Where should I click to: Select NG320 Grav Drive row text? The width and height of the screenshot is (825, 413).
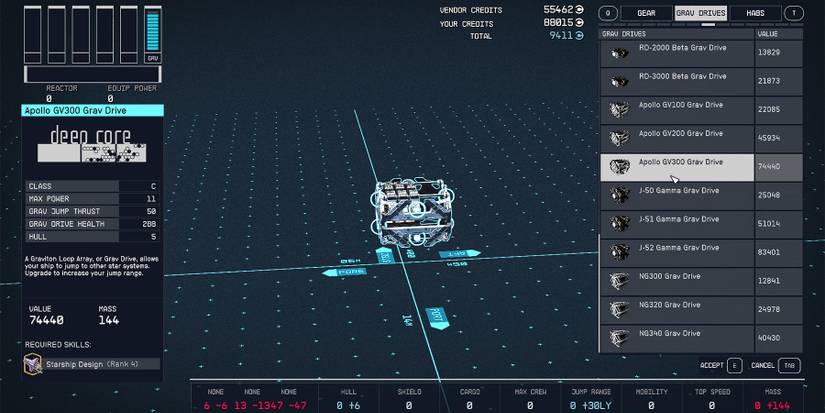coord(669,305)
